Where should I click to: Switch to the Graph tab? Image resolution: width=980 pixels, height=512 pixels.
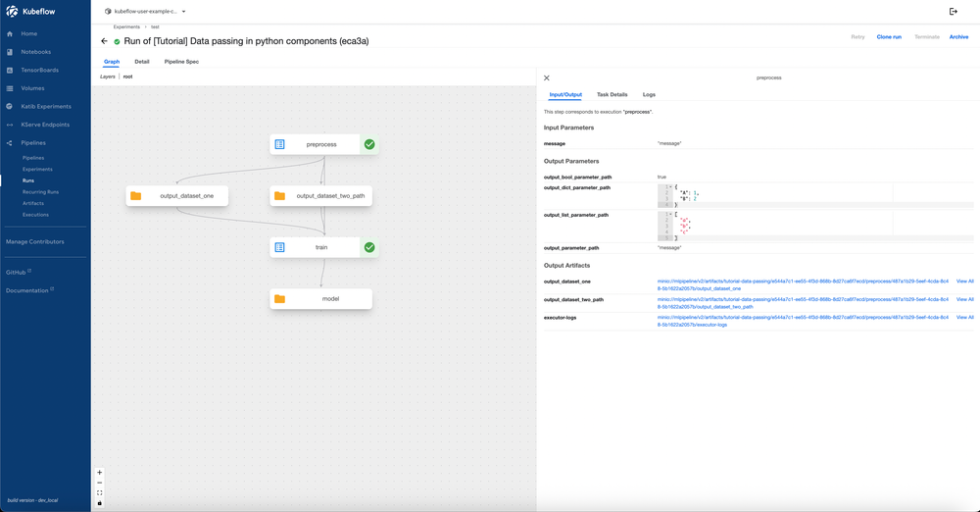pyautogui.click(x=112, y=62)
